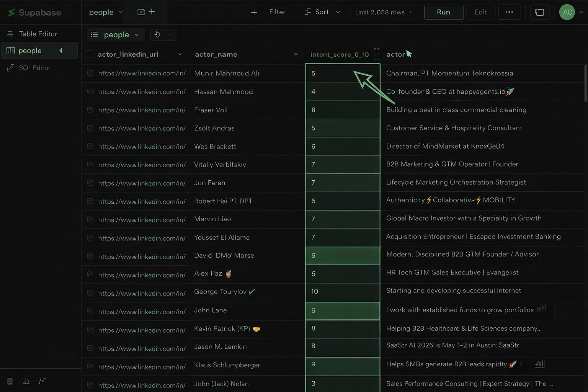Select the Wes Brackett row checkbox

(x=90, y=146)
